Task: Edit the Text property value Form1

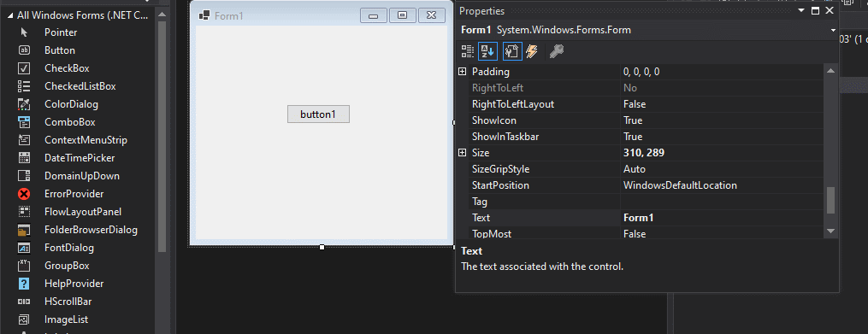Action: pos(722,218)
